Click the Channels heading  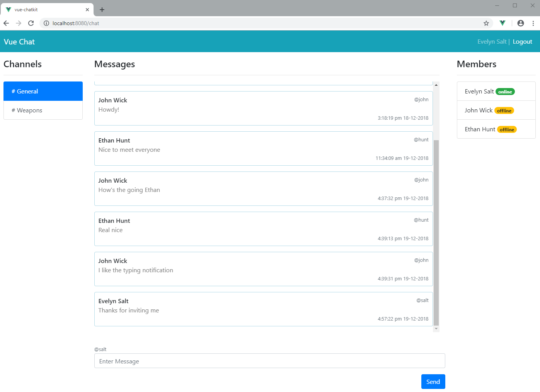point(23,64)
